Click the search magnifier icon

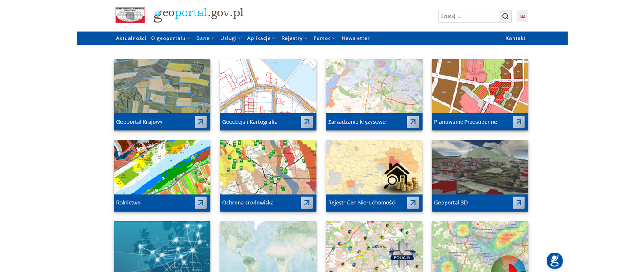[505, 16]
